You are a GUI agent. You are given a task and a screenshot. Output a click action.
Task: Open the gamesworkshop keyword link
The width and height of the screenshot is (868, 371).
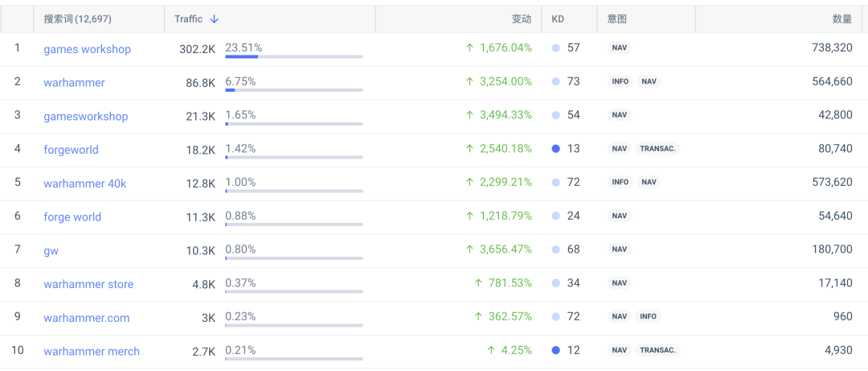86,117
